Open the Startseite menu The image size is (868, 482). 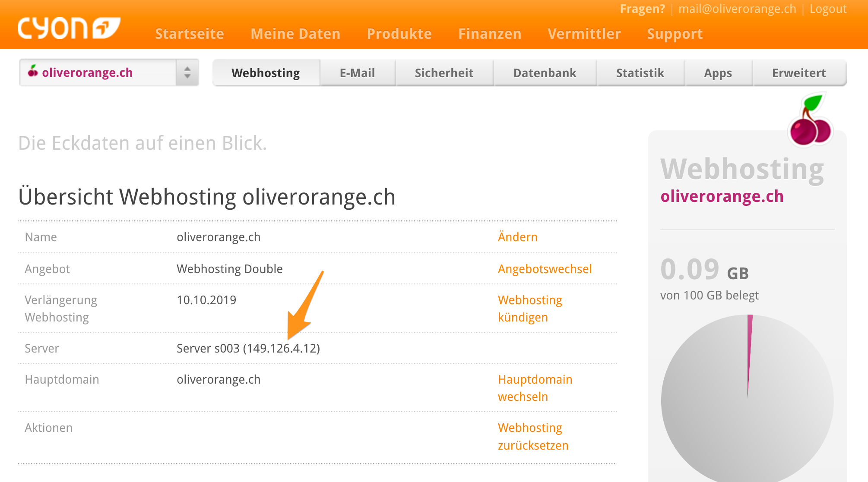tap(190, 34)
